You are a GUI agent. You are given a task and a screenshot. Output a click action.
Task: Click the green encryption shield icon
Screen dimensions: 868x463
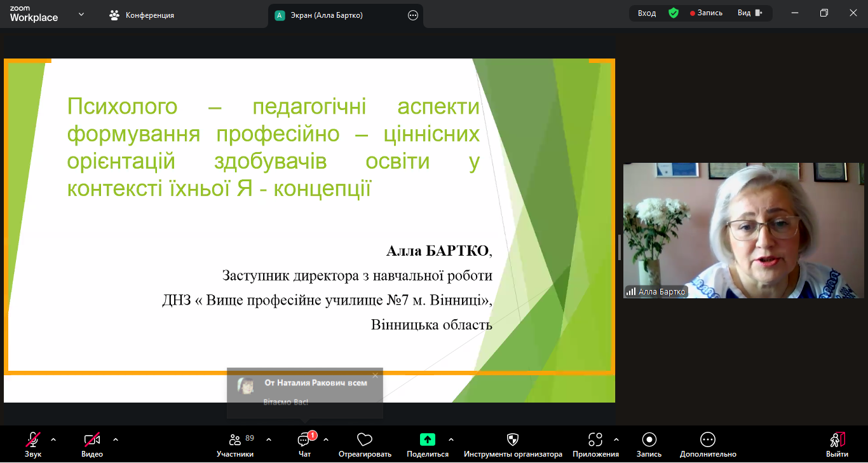point(674,13)
